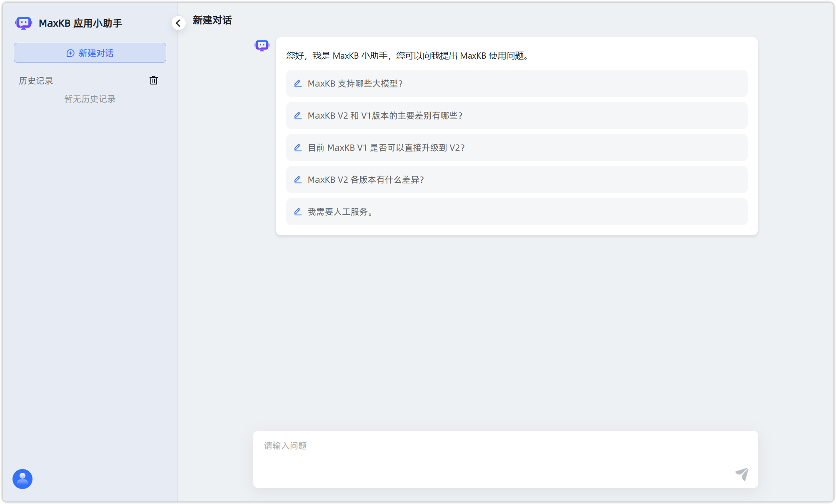Click the 新建对话 page title
This screenshot has height=504, width=836.
tap(212, 20)
